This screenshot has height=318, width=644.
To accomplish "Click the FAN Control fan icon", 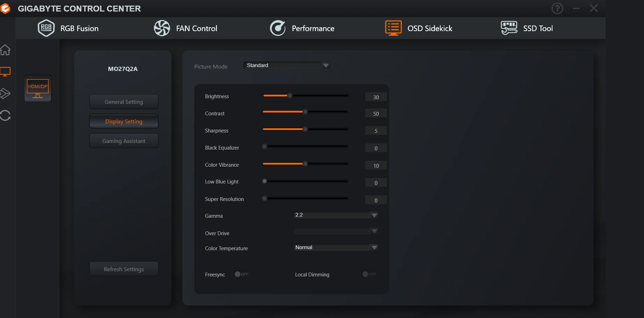I will tap(162, 28).
